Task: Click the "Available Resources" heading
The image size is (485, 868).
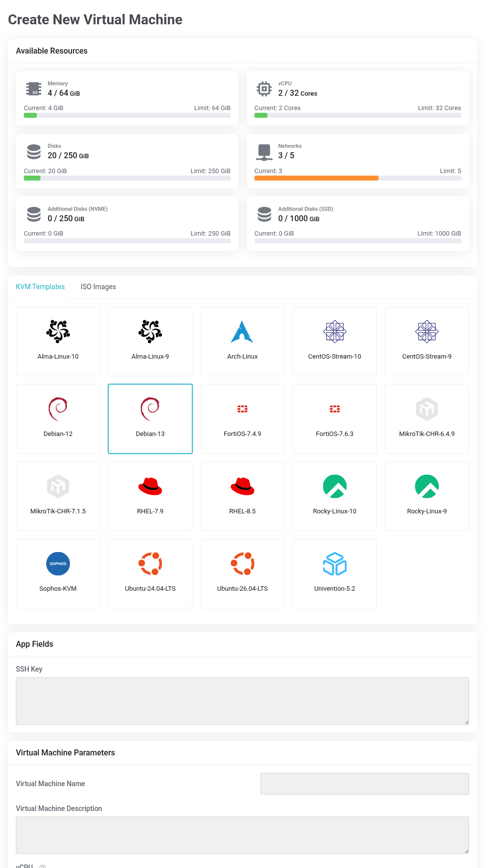Action: (x=52, y=51)
